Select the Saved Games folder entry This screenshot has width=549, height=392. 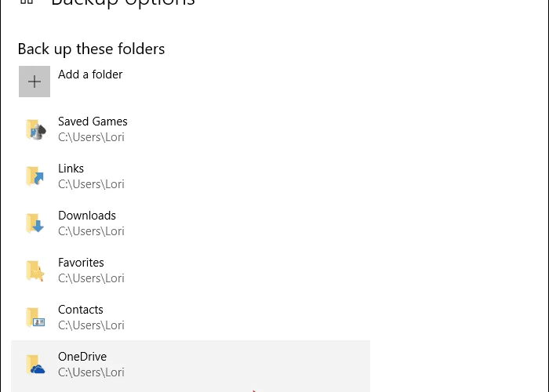191,129
